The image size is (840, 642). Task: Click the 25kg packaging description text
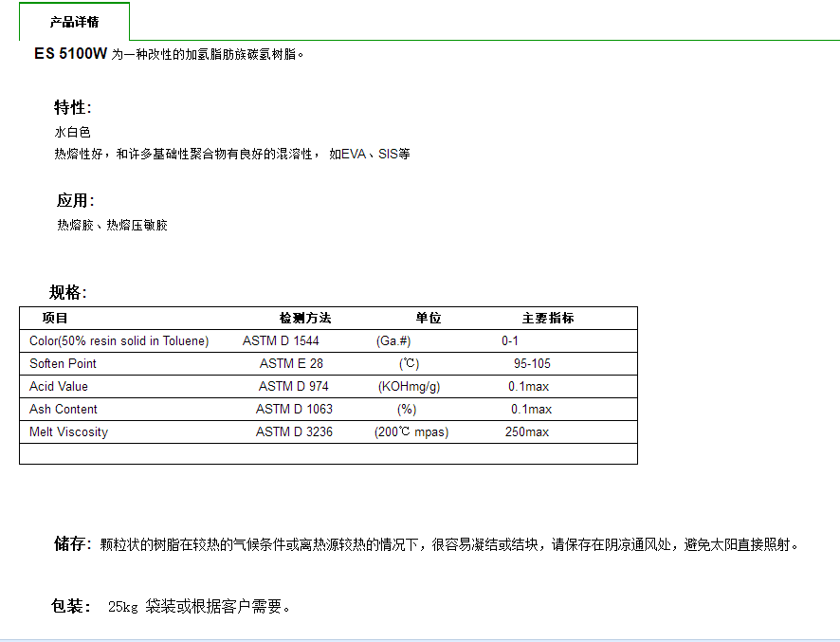(198, 607)
